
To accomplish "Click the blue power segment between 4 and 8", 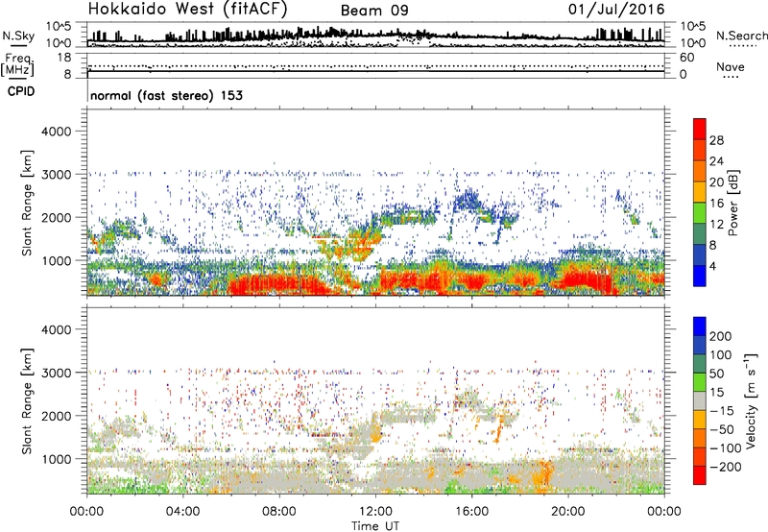I will 700,254.
